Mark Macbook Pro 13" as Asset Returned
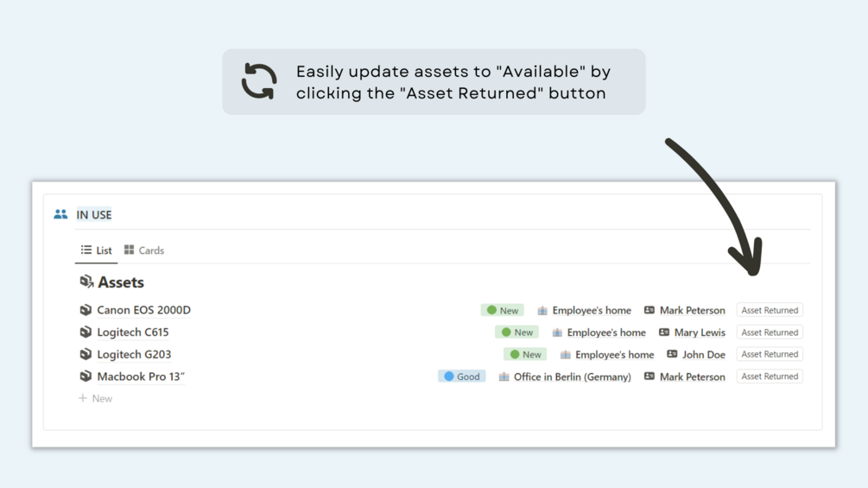This screenshot has height=488, width=868. [770, 377]
